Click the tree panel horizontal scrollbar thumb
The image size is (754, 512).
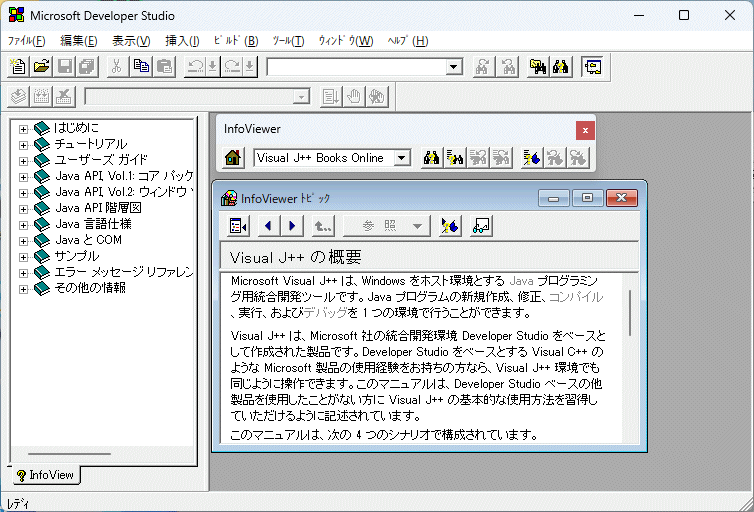point(69,453)
